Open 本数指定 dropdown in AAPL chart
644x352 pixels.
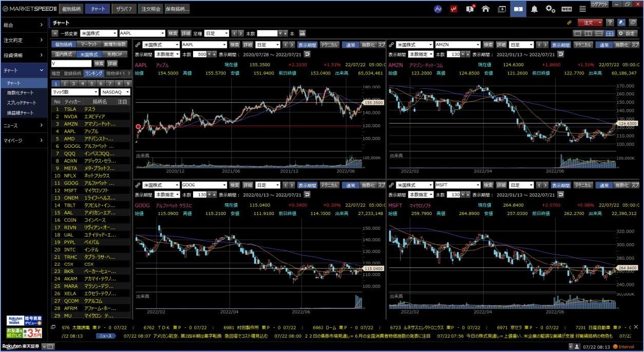167,54
